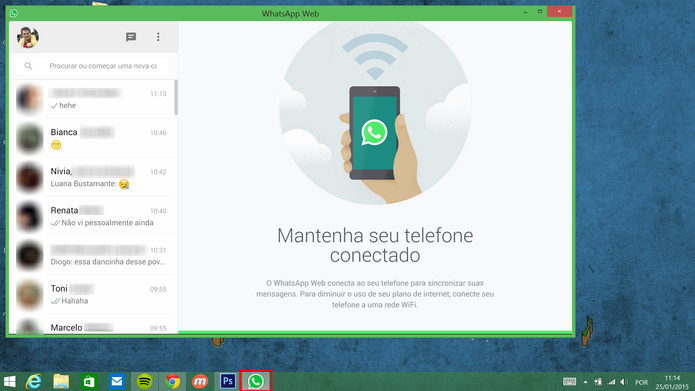Screen dimensions: 695x391
Task: Open File Explorer from taskbar
Action: pyautogui.click(x=61, y=381)
